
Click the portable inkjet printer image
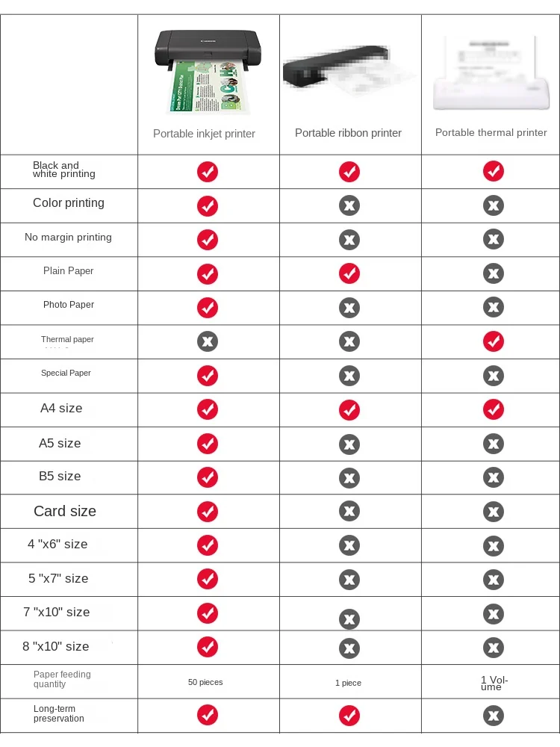point(202,69)
